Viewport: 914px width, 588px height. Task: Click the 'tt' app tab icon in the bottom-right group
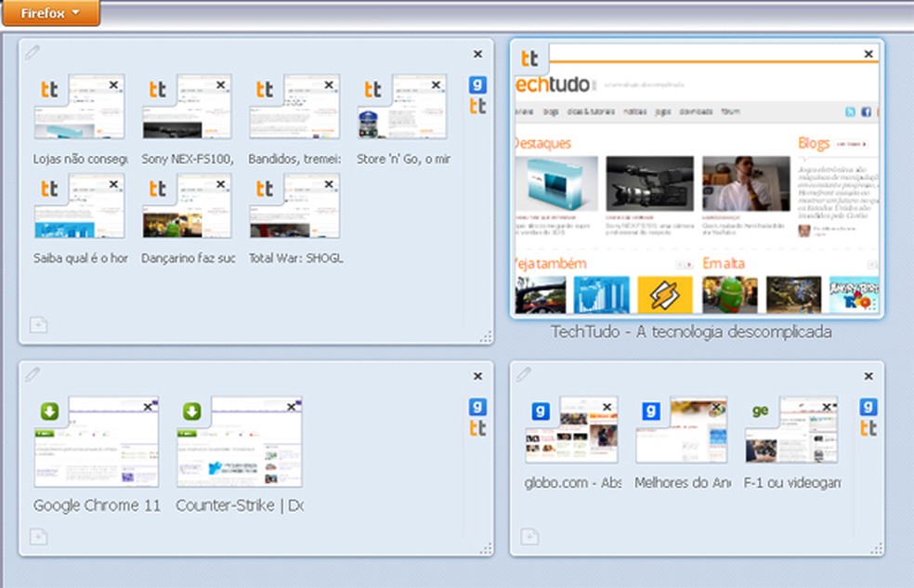[x=868, y=428]
